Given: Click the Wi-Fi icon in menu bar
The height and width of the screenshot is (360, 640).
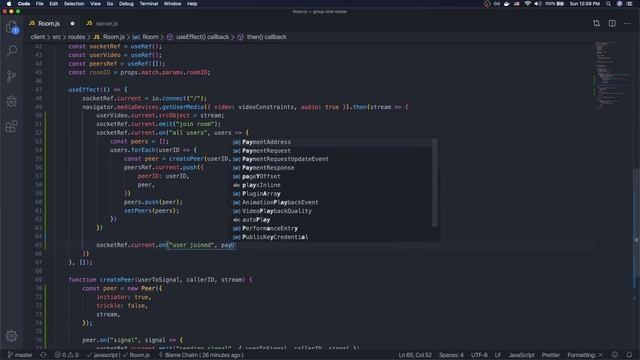Looking at the screenshot, I should click(527, 4).
